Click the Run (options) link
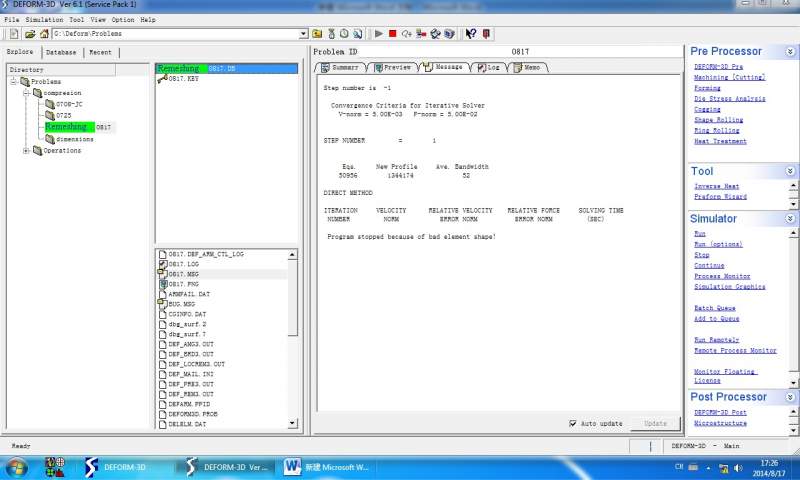Viewport: 800px width, 480px height. click(718, 244)
